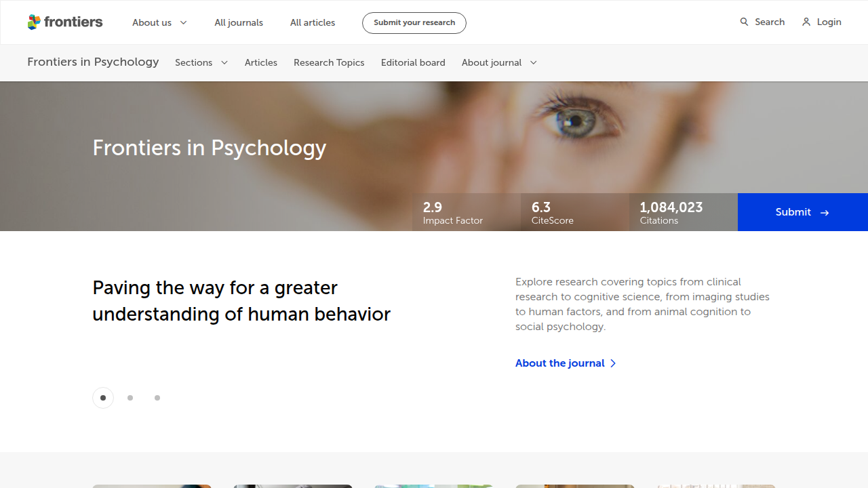Open Research Topics tab

point(329,62)
